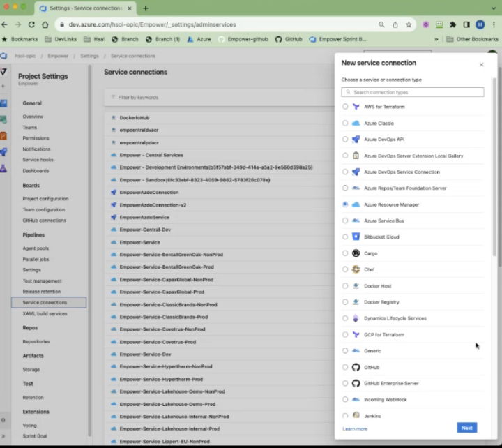
Task: Open the extensions puzzle icon
Action: click(452, 24)
